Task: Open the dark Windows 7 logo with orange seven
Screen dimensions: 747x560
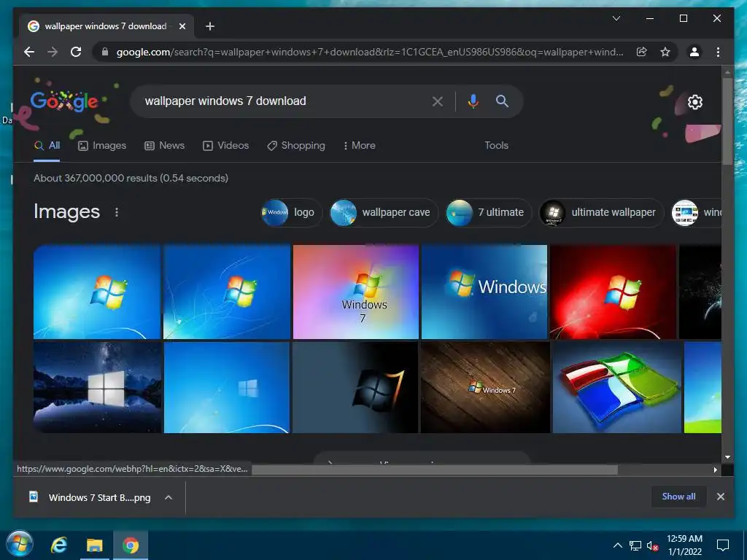Action: [355, 388]
